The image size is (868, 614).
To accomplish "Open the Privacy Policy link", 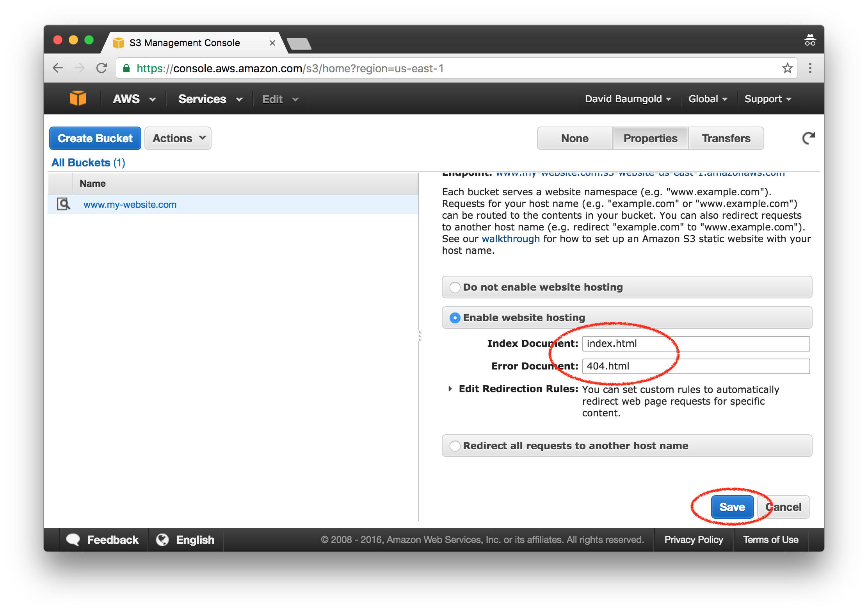I will (694, 540).
